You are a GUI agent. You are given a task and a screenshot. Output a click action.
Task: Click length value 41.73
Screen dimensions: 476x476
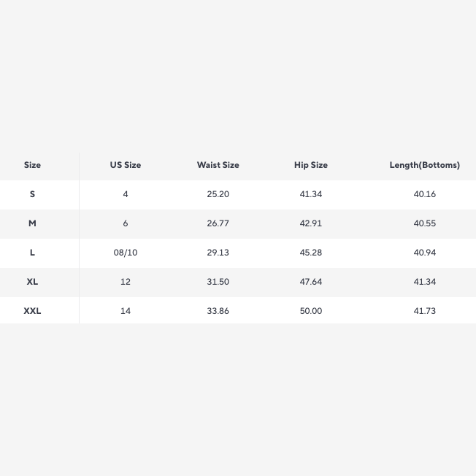pyautogui.click(x=425, y=311)
